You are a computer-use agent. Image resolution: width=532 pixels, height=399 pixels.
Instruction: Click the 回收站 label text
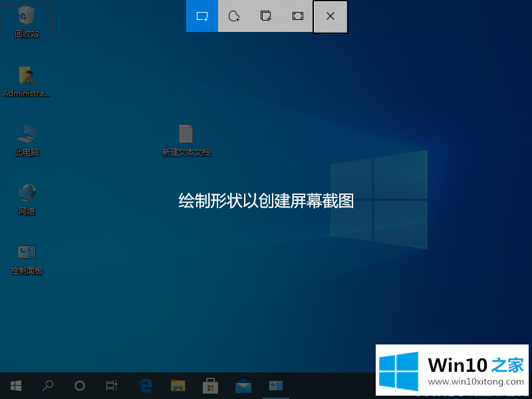point(27,34)
